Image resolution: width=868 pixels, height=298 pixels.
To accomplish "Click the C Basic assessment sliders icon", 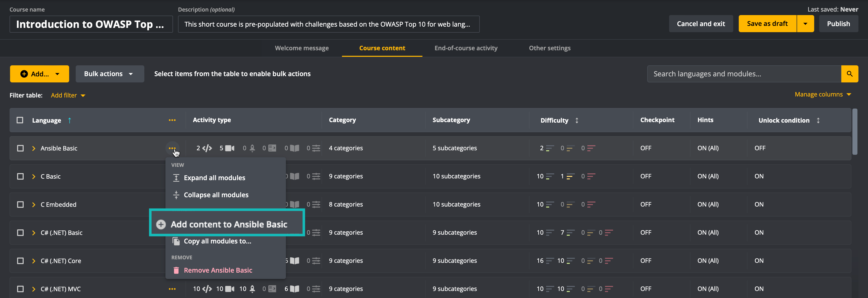I will (316, 176).
